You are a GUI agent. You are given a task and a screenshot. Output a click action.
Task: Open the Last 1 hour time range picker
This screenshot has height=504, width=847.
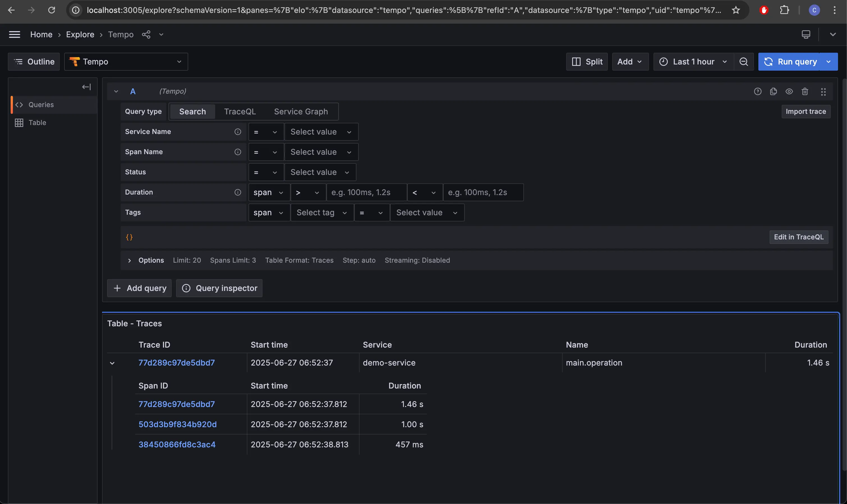[x=693, y=61]
